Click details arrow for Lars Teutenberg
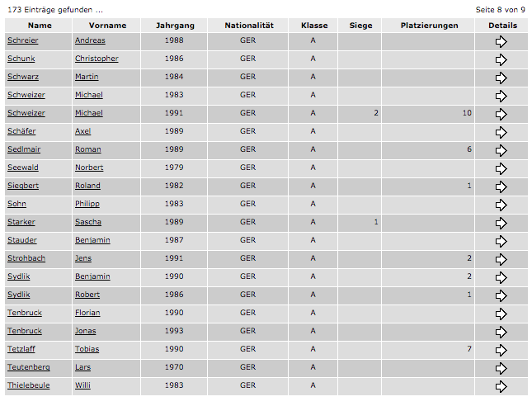Image resolution: width=532 pixels, height=406 pixels. tap(501, 368)
